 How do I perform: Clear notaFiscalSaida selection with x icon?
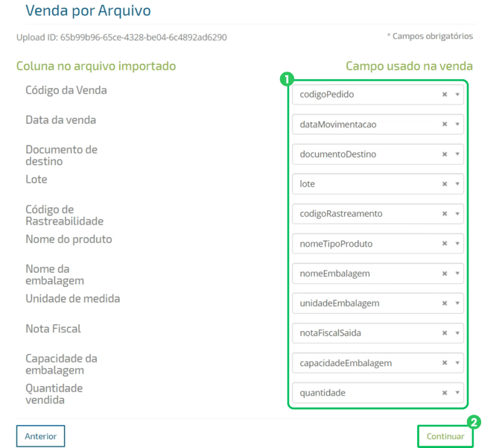pos(445,333)
